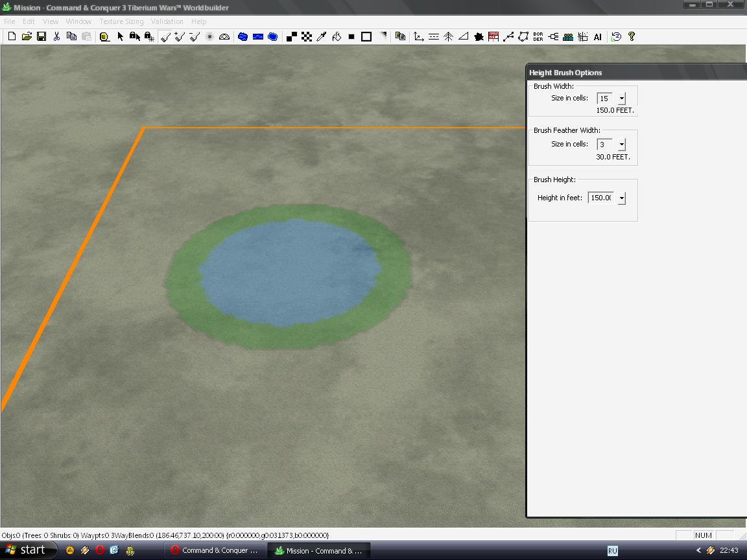Select the first blue lake water tool
747x560 pixels.
[243, 37]
